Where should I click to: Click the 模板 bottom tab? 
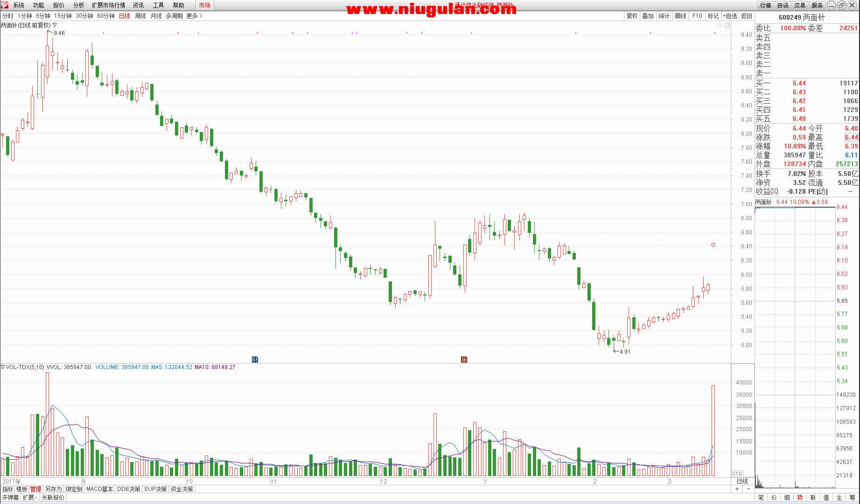point(22,489)
